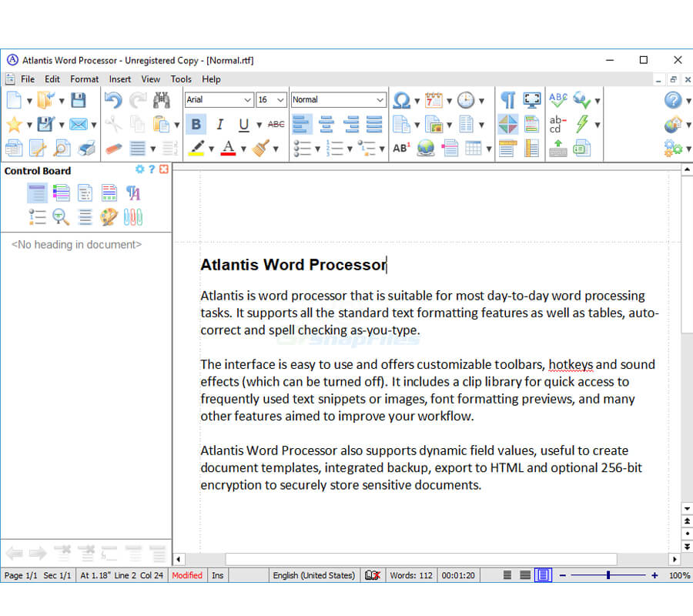Click the Insert hyperlink globe icon
The image size is (693, 616).
[426, 149]
